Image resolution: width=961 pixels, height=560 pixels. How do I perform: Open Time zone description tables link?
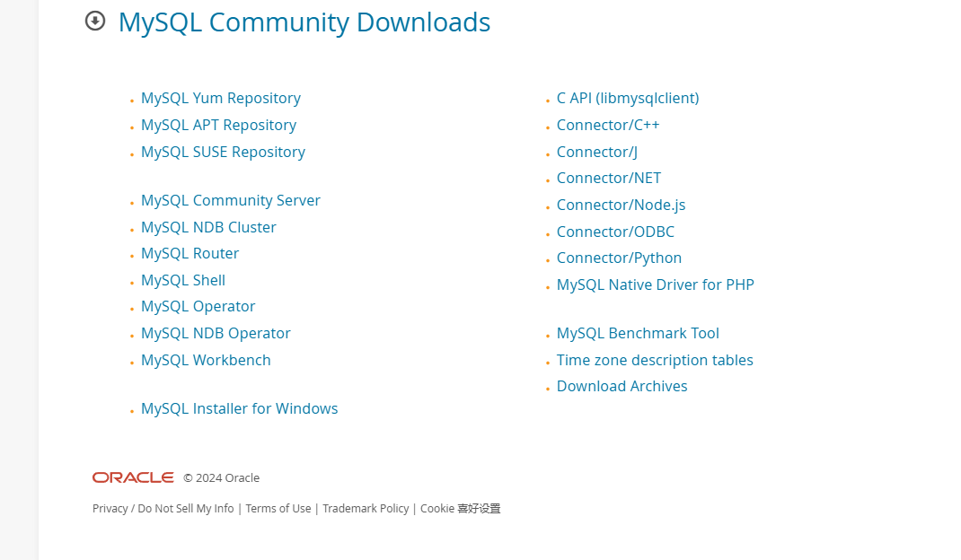pyautogui.click(x=655, y=360)
